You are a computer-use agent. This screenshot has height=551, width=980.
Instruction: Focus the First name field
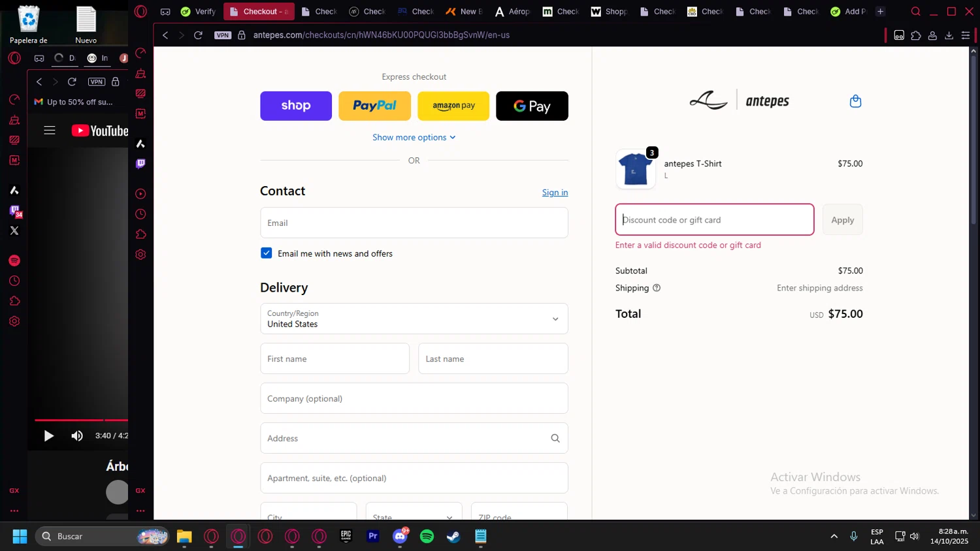pos(335,358)
